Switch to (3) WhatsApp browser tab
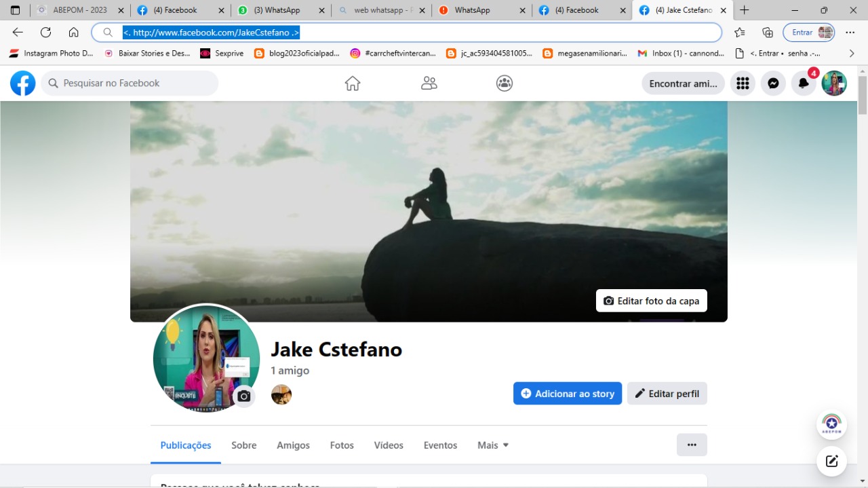868x488 pixels. pyautogui.click(x=281, y=10)
